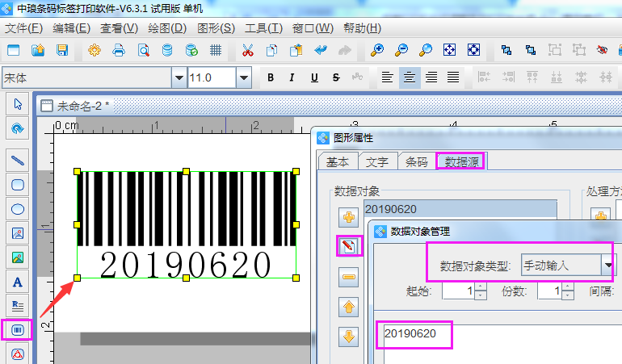Toggle underline text formatting
The width and height of the screenshot is (622, 364).
[314, 77]
